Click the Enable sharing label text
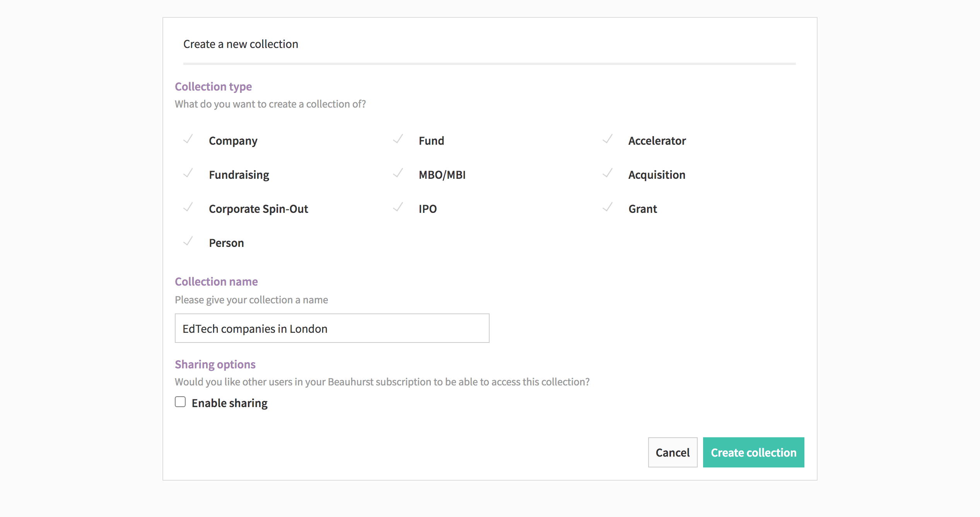 [x=230, y=403]
